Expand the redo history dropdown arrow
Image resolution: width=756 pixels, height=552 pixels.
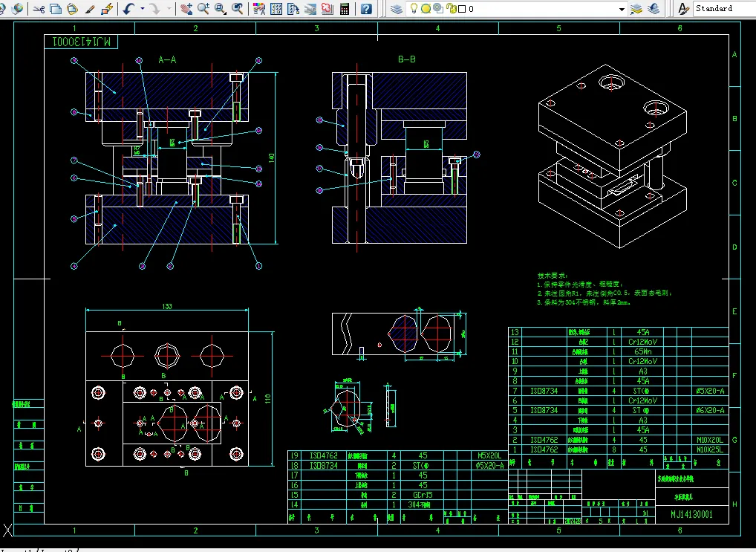click(169, 9)
